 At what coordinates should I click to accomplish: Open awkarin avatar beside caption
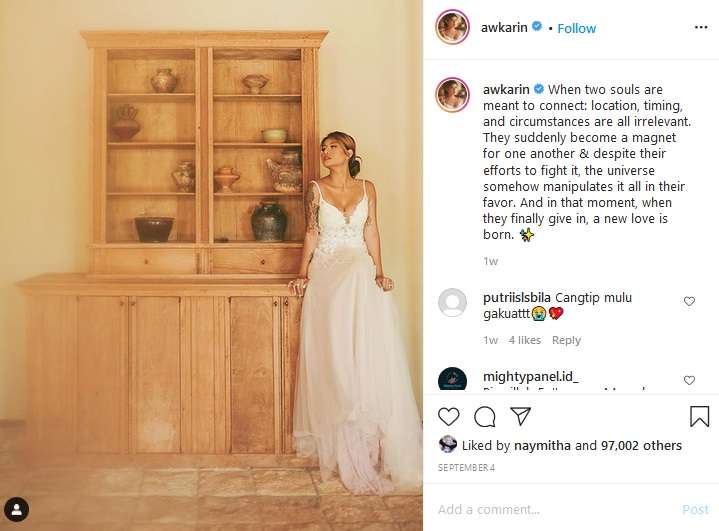coord(452,95)
